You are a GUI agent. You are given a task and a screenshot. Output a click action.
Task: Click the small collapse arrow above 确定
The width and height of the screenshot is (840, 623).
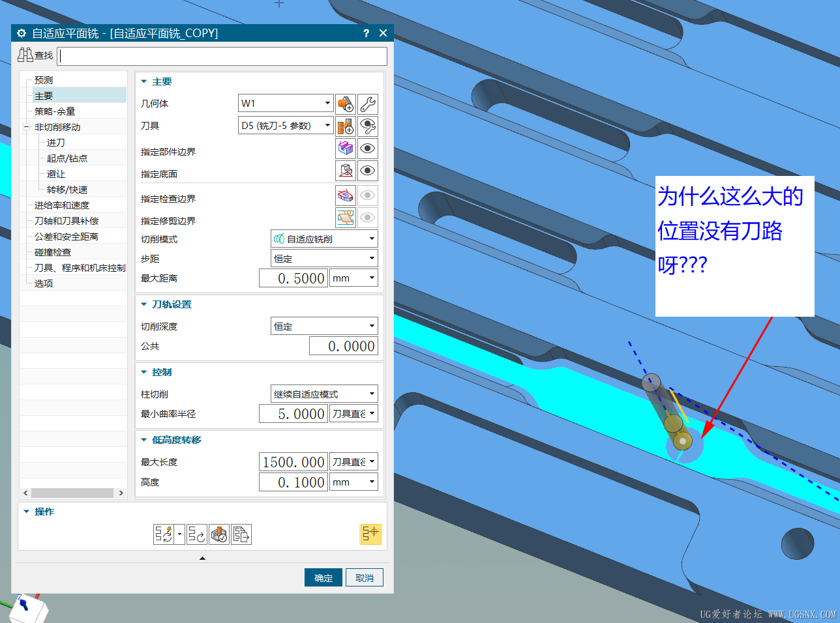coord(202,558)
